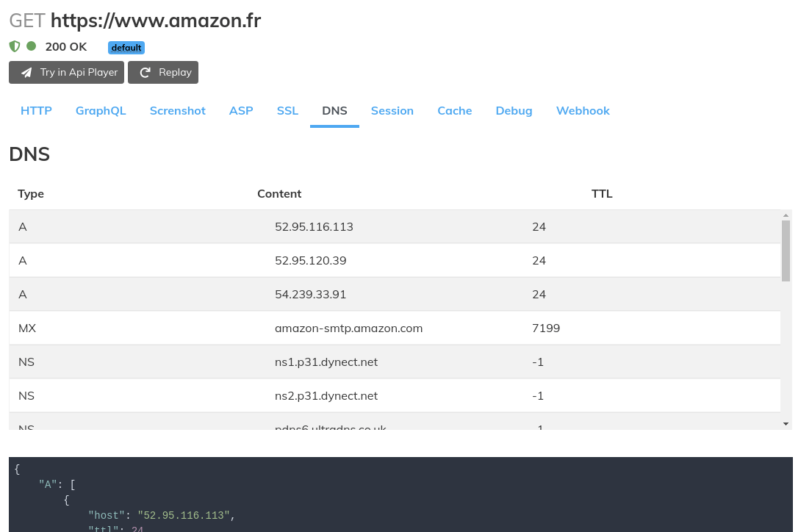Screen dimensions: 812x532
Task: Switch to the GraphQL tab
Action: coord(101,111)
